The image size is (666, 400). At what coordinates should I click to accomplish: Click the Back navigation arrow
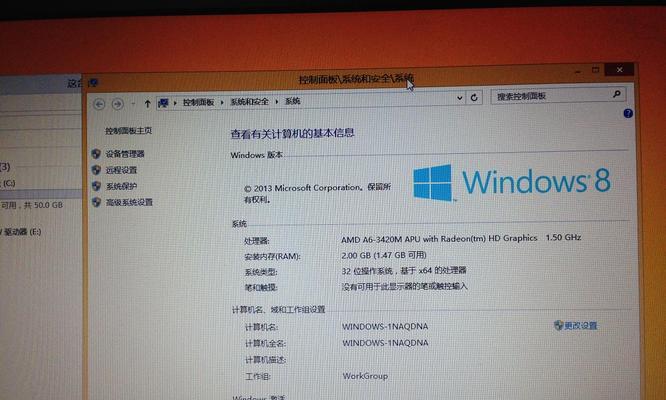(x=99, y=104)
